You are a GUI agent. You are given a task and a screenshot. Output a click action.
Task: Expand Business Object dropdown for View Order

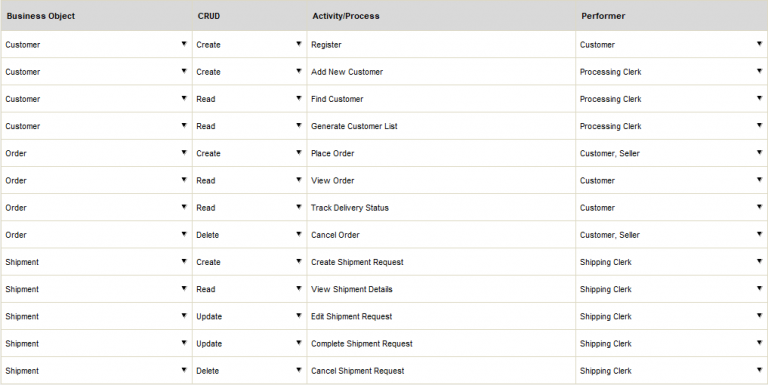click(184, 180)
